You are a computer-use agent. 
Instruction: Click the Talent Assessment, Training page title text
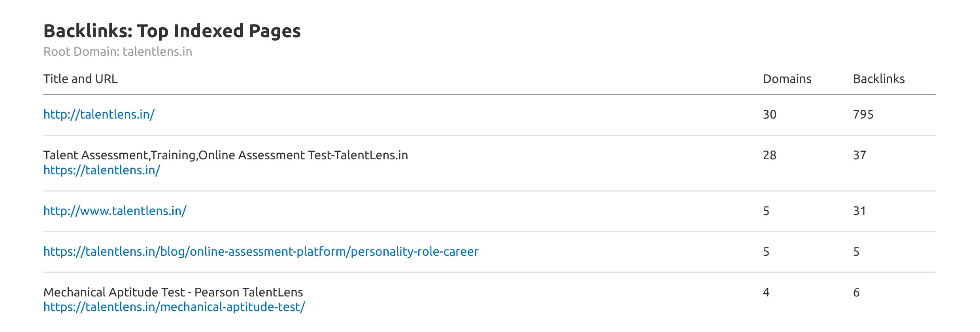(x=225, y=155)
